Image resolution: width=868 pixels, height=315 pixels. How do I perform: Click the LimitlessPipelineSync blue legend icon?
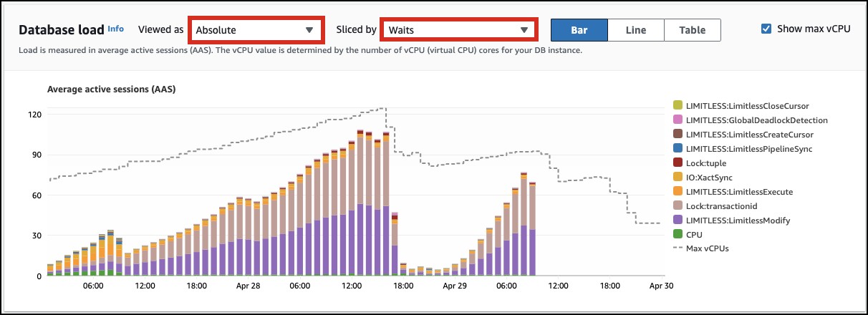tap(677, 149)
